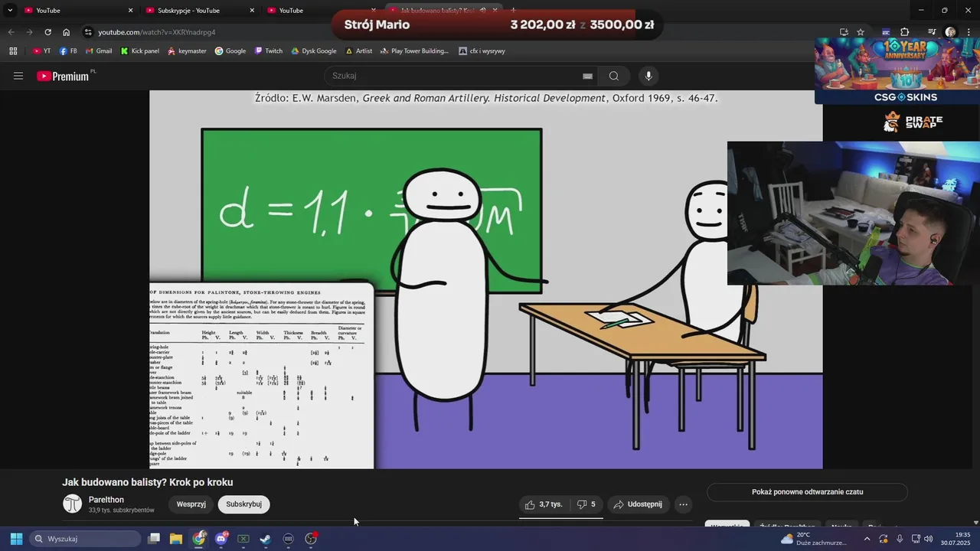Click the Wesprzyj button

pos(191,504)
